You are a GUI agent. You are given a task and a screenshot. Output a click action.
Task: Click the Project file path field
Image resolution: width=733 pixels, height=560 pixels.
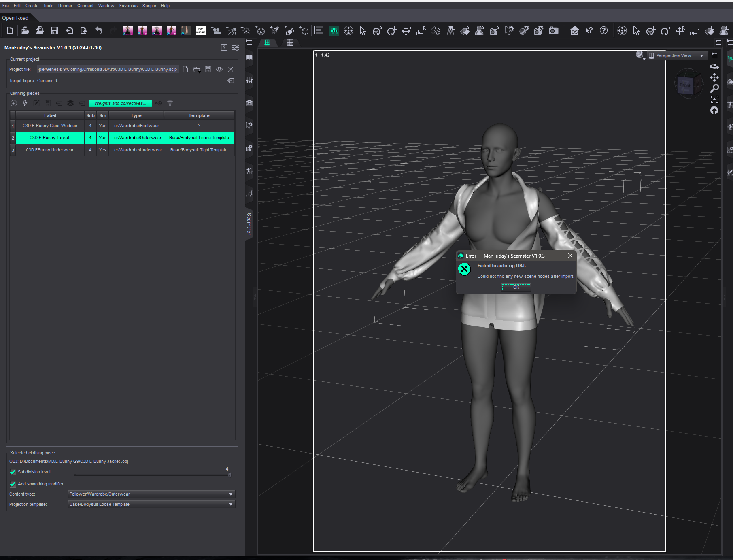pyautogui.click(x=108, y=69)
